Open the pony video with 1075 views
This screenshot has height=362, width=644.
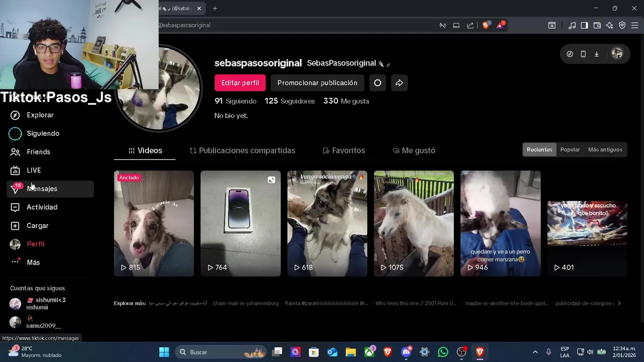click(x=414, y=224)
